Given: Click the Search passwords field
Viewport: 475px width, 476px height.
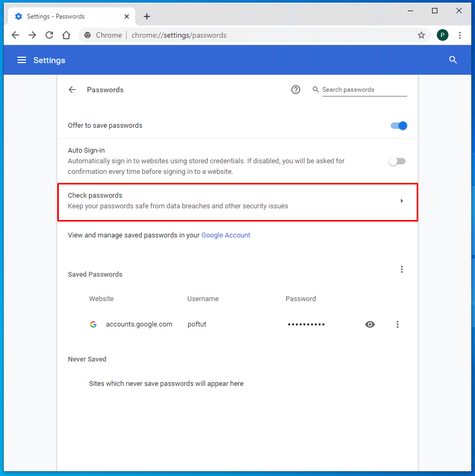Looking at the screenshot, I should click(x=364, y=90).
